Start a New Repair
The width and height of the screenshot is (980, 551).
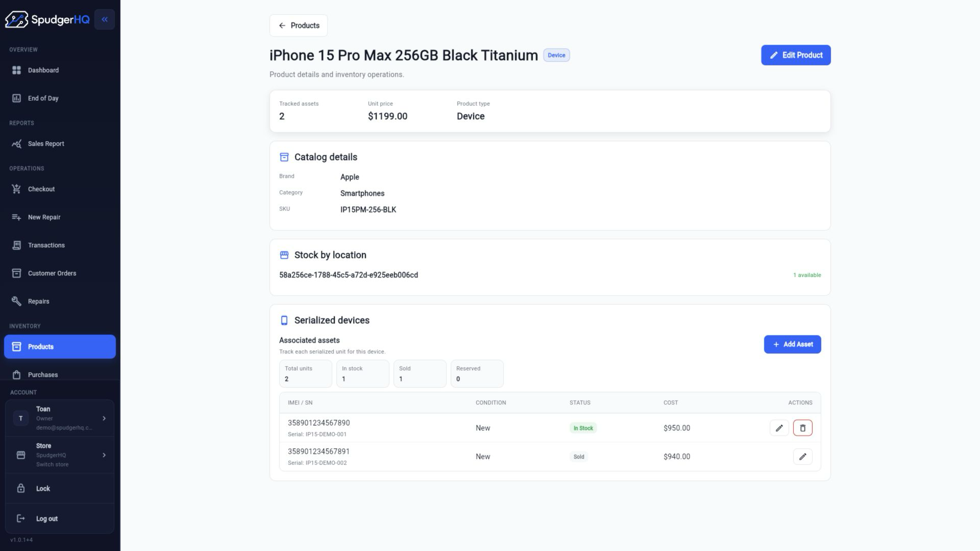pos(60,217)
